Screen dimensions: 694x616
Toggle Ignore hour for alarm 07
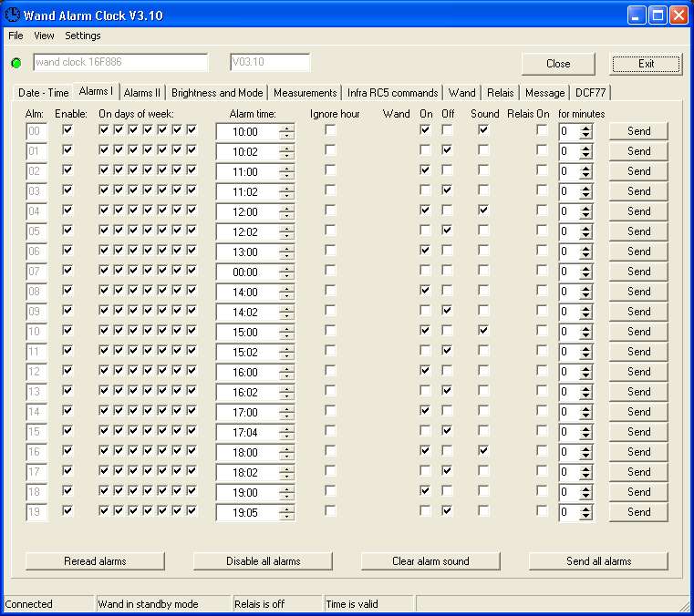(x=330, y=271)
